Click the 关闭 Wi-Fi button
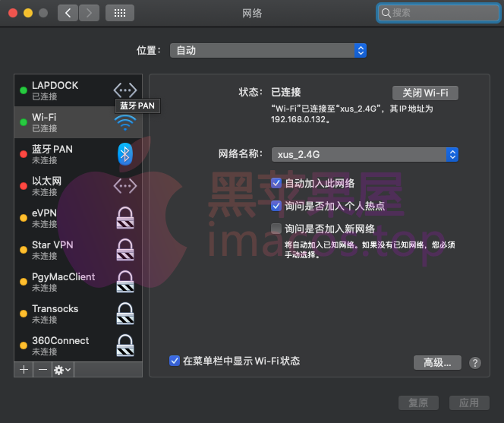 click(x=425, y=93)
